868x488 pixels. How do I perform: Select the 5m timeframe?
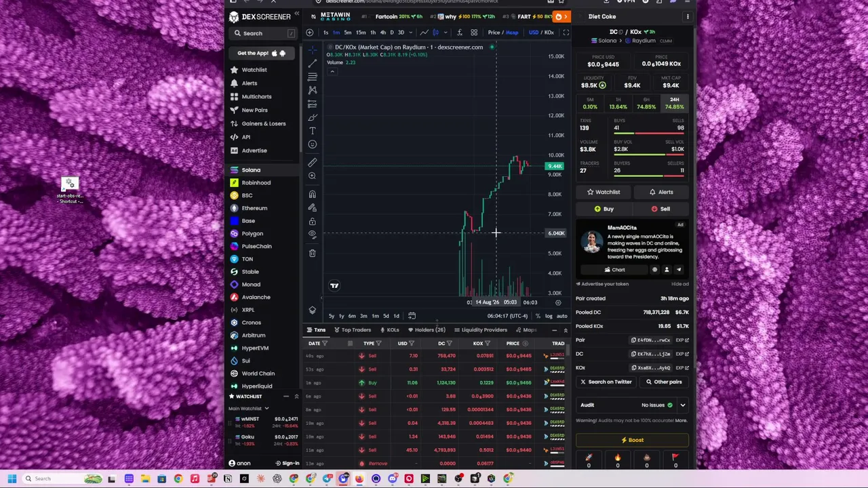point(348,33)
